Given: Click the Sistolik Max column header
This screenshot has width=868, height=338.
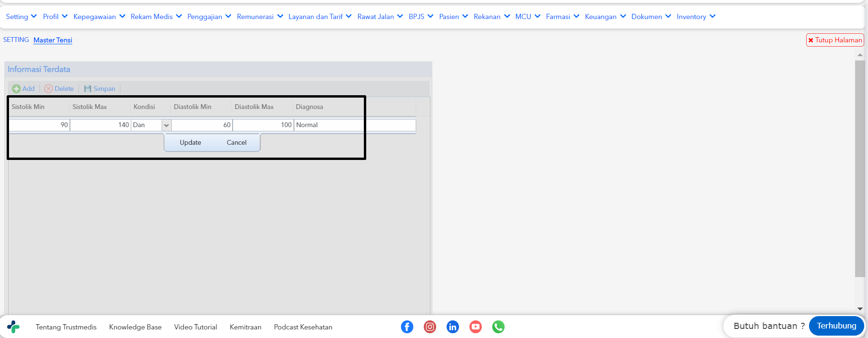Looking at the screenshot, I should [100, 107].
